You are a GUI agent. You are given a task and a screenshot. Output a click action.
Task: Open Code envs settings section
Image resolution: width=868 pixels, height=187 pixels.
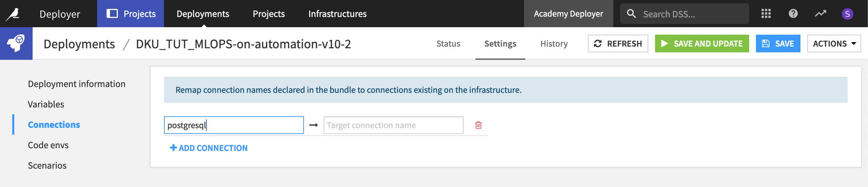tap(48, 145)
